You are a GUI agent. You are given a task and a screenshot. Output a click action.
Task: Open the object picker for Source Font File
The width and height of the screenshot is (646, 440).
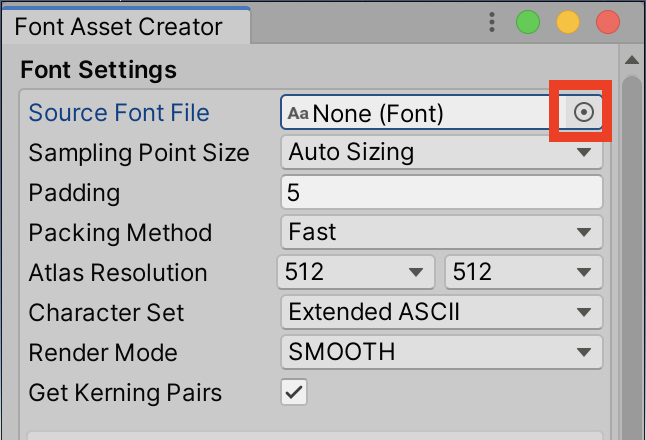pyautogui.click(x=584, y=114)
